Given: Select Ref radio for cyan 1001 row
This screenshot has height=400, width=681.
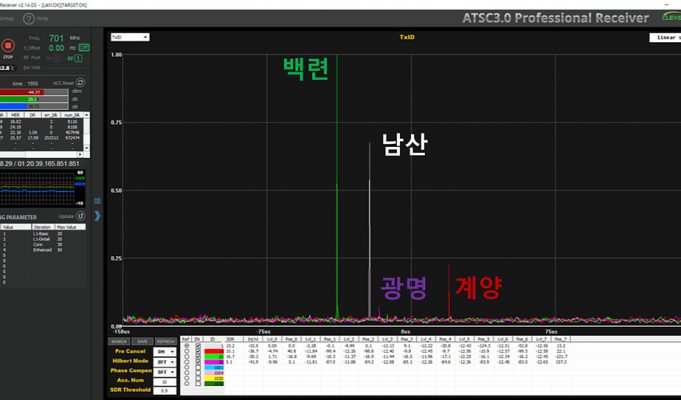Looking at the screenshot, I should [x=187, y=367].
